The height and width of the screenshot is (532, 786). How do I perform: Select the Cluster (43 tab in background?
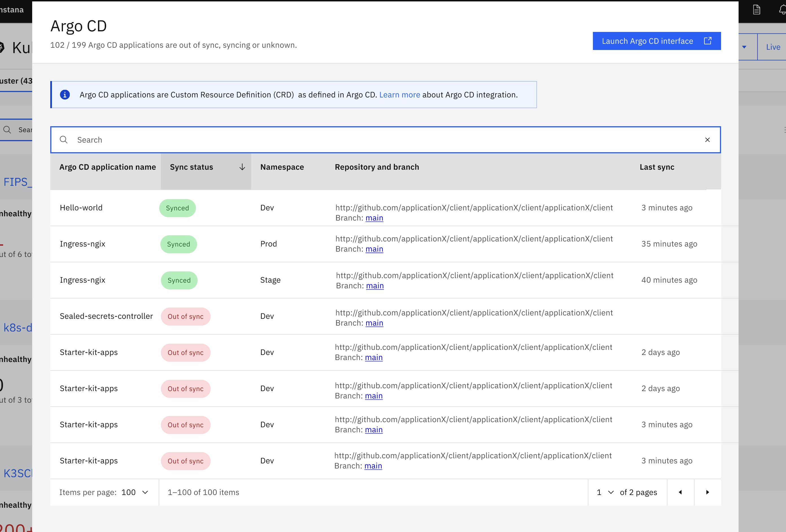tap(16, 81)
